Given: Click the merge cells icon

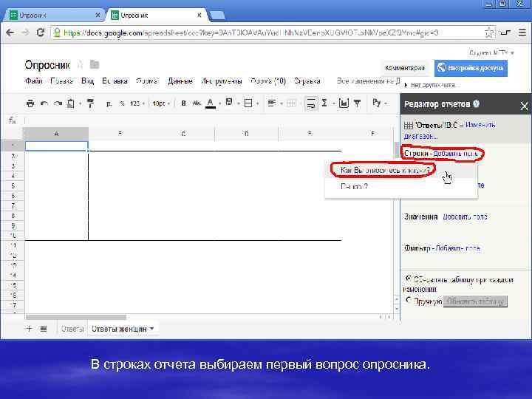Looking at the screenshot, I should pos(291,103).
